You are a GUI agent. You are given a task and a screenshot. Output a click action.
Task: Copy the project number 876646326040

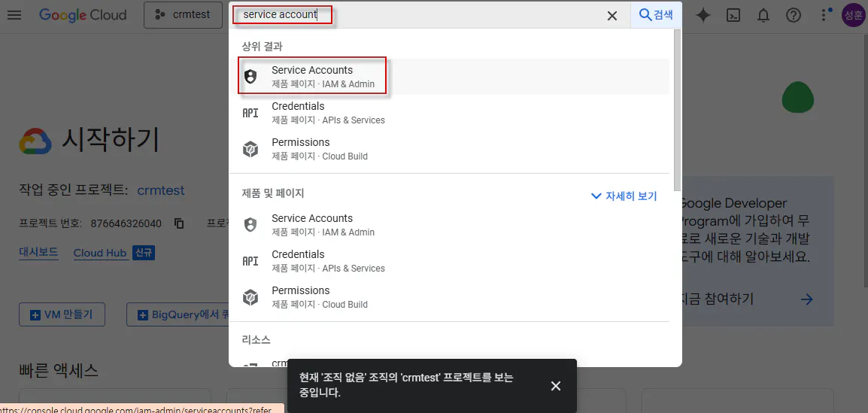[179, 223]
